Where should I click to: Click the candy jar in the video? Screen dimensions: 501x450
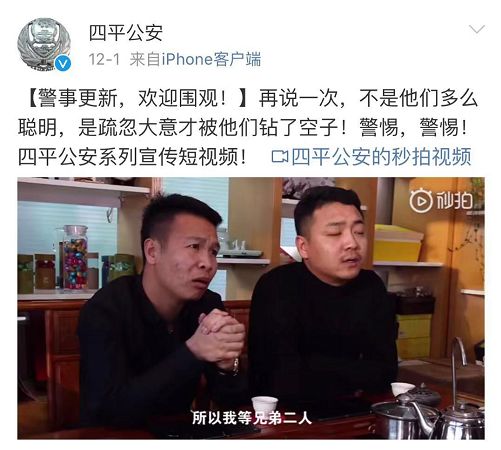[75, 257]
